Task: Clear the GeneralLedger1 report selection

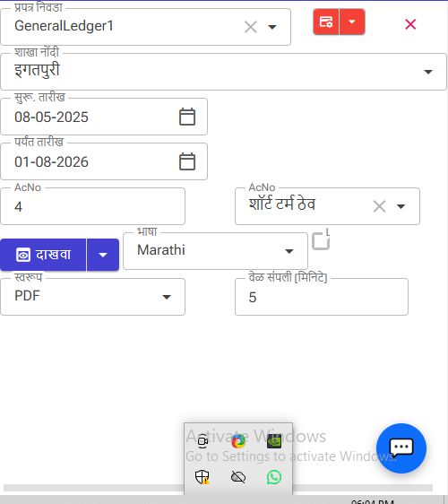Action: [x=251, y=27]
